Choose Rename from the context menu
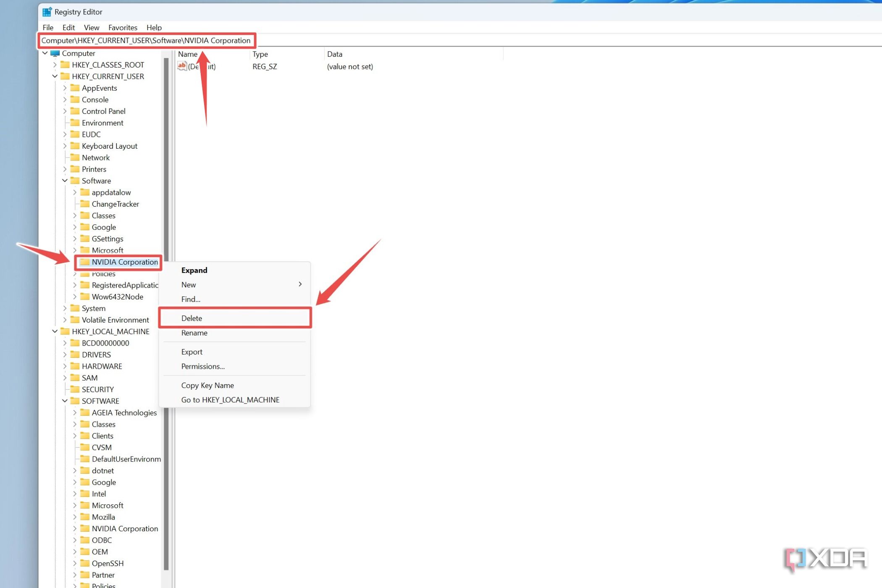This screenshot has height=588, width=882. click(x=194, y=333)
